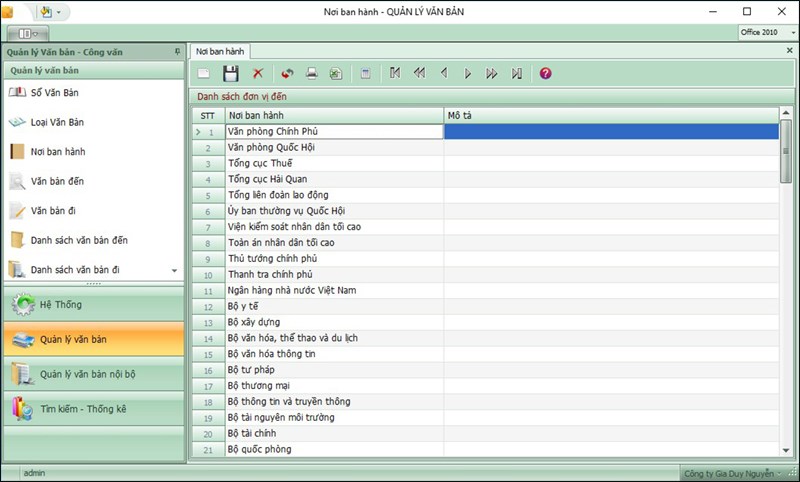The image size is (800, 482).
Task: Expand more navigation items below Danh sách văn bản đi
Action: pyautogui.click(x=174, y=271)
